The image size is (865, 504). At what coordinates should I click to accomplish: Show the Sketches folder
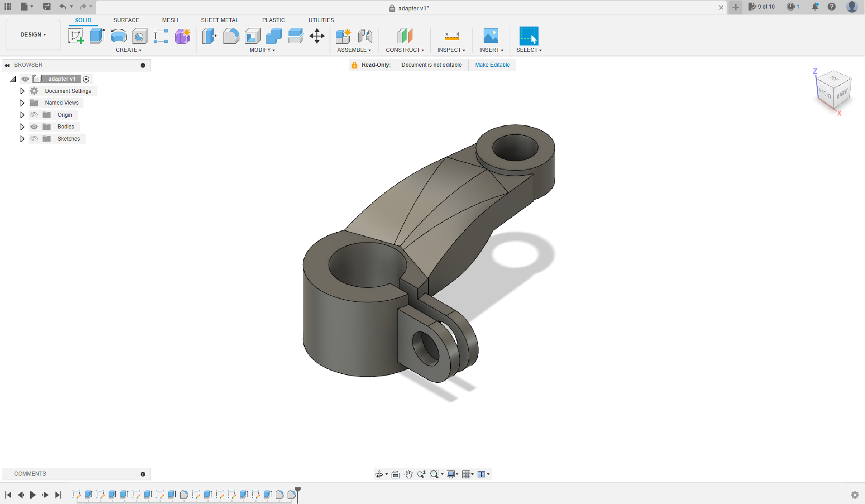[34, 139]
